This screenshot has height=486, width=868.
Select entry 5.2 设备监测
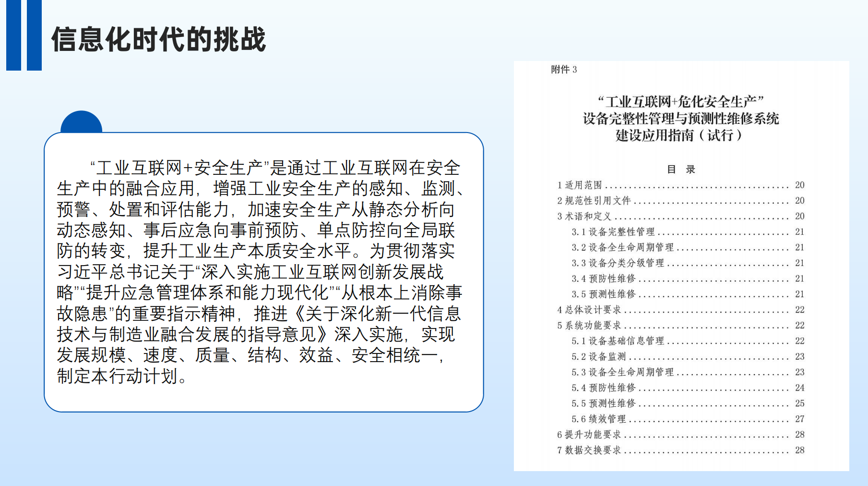point(688,356)
